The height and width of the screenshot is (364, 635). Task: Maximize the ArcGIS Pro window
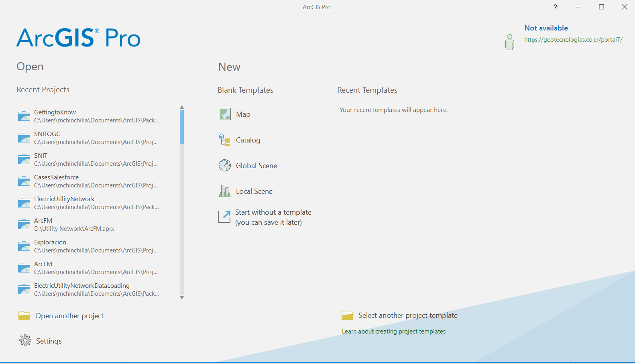(x=601, y=7)
